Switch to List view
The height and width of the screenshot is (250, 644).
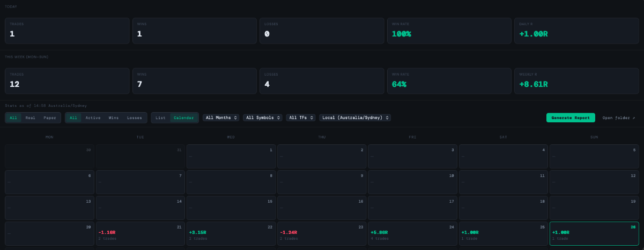click(x=160, y=117)
